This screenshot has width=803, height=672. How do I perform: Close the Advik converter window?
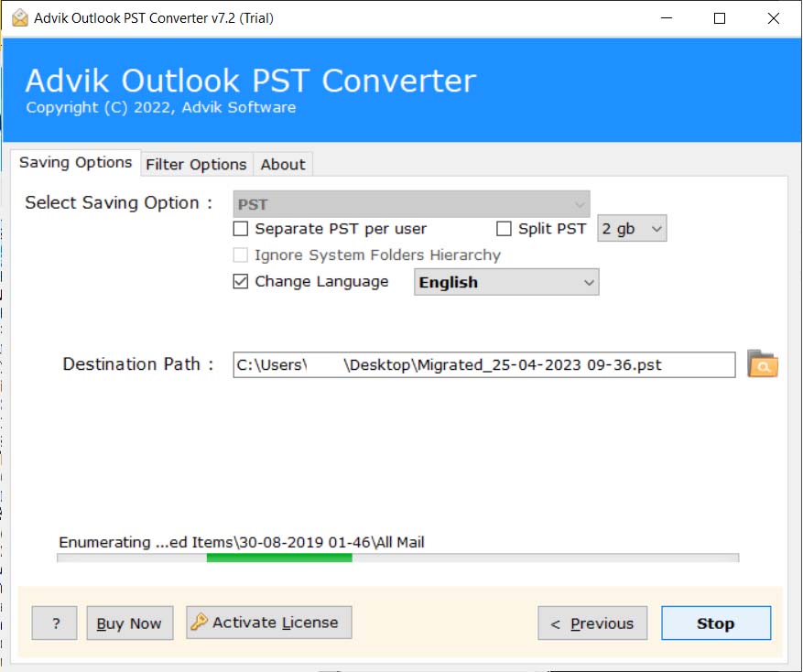(x=774, y=18)
